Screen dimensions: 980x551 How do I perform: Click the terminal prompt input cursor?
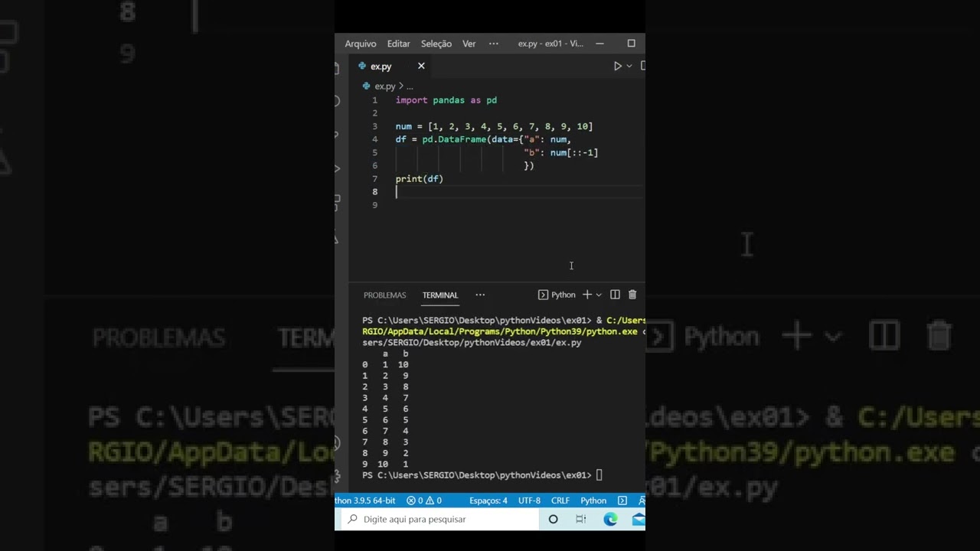pyautogui.click(x=599, y=475)
